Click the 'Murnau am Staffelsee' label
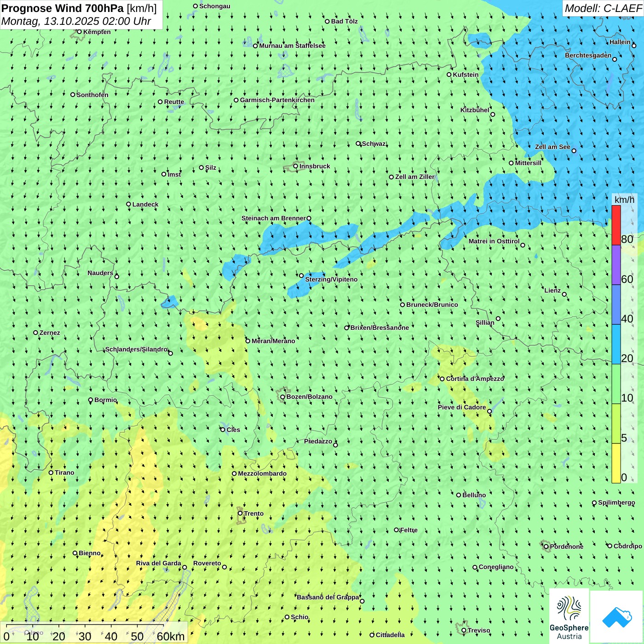The width and height of the screenshot is (644, 644). coord(293,46)
